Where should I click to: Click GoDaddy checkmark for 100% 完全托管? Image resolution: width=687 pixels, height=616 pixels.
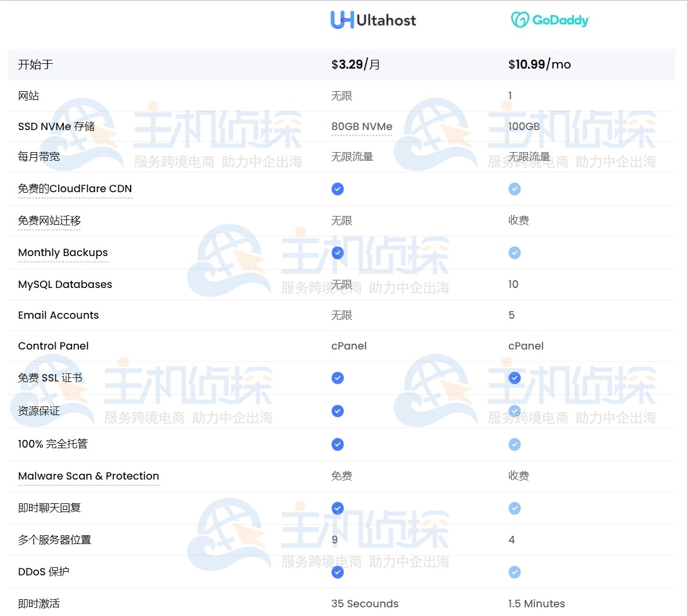click(x=514, y=445)
